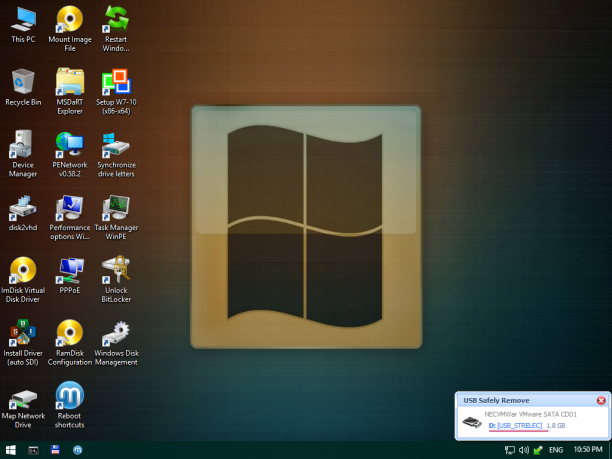Open the RamDisk Configuration shortcut
The height and width of the screenshot is (459, 612).
(70, 342)
